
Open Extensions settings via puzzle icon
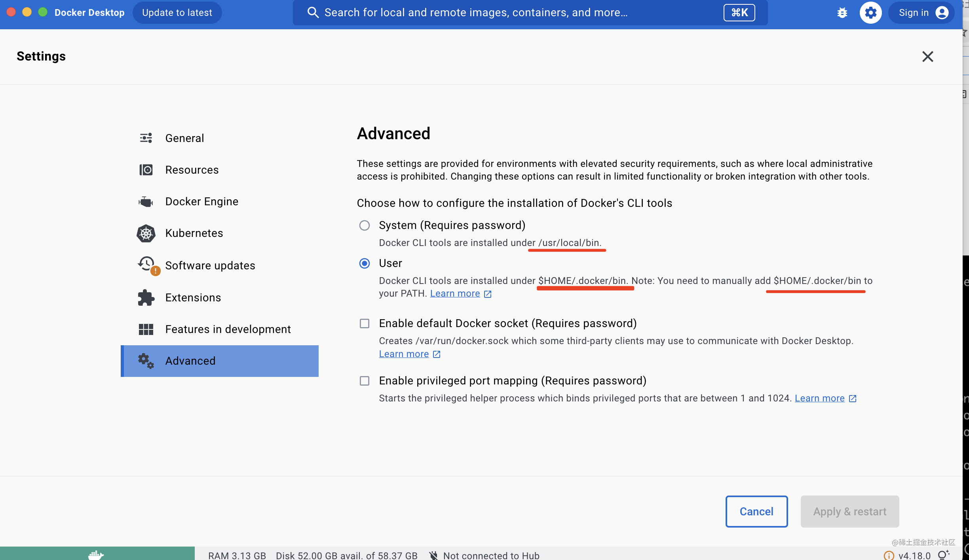click(x=146, y=297)
